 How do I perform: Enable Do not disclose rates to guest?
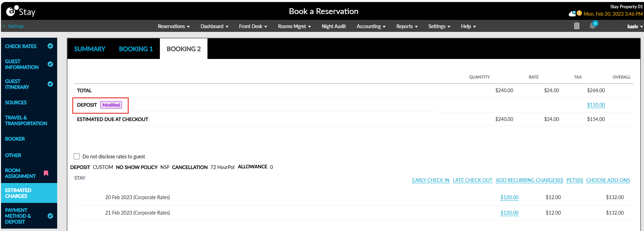tap(77, 156)
